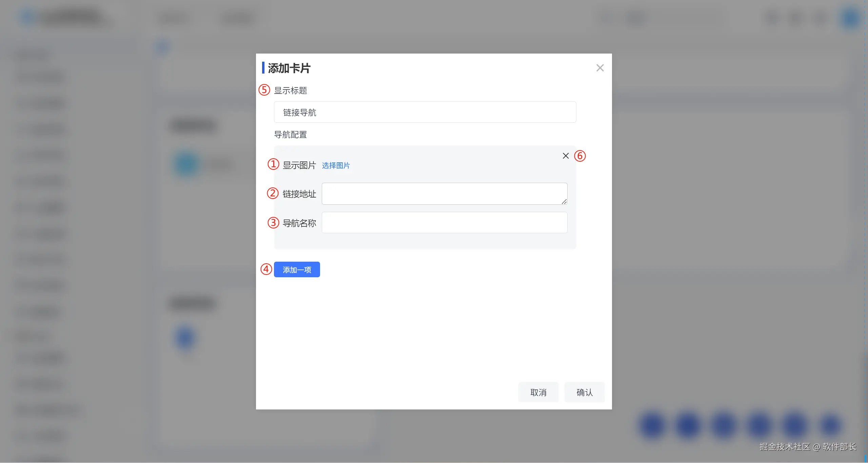Click the 导航配置 section label

(290, 135)
